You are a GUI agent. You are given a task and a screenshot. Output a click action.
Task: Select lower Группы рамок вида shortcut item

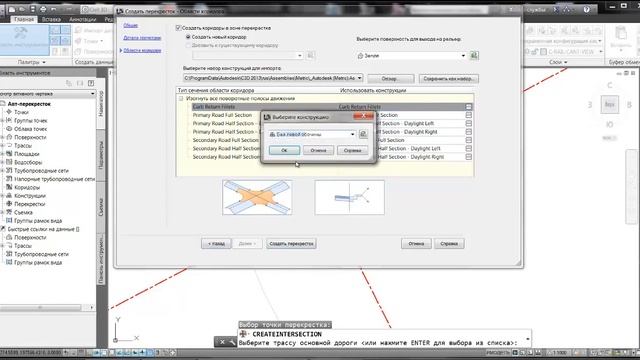point(38,262)
